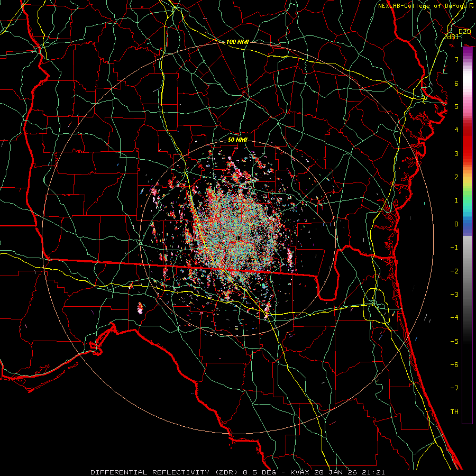476x476 pixels.
Task: Click the 100 NMI range ring label
Action: coord(237,42)
